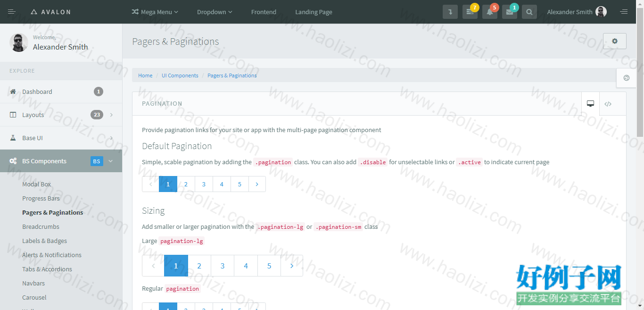Click the UI Components breadcrumb link
The image size is (644, 310).
[x=180, y=75]
